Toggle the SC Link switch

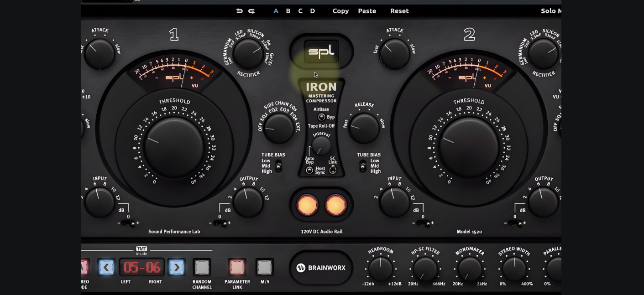point(333,170)
